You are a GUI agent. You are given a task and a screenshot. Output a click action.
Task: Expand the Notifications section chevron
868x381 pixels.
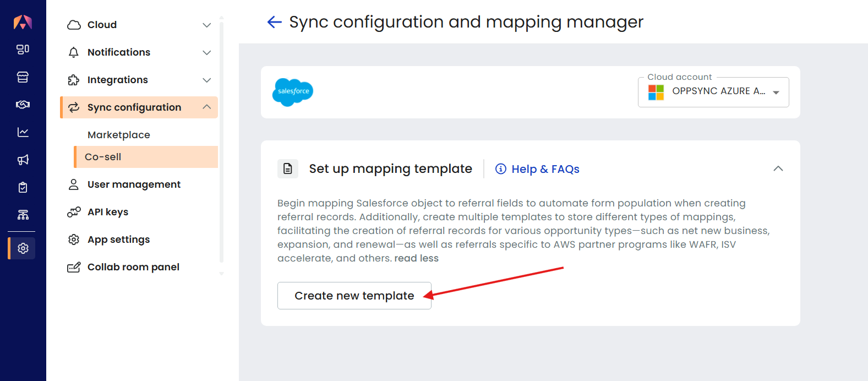pyautogui.click(x=207, y=52)
